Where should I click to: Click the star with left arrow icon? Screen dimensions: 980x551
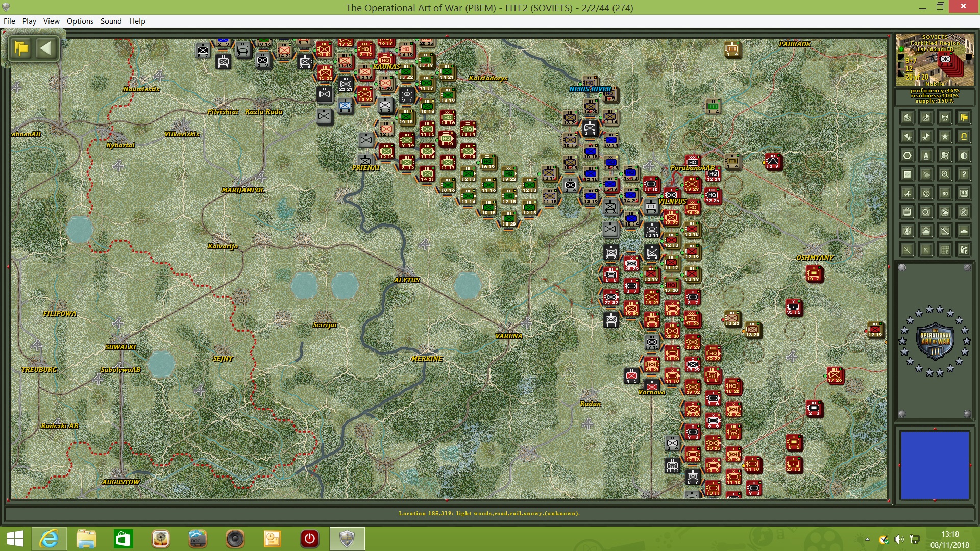coord(907,137)
